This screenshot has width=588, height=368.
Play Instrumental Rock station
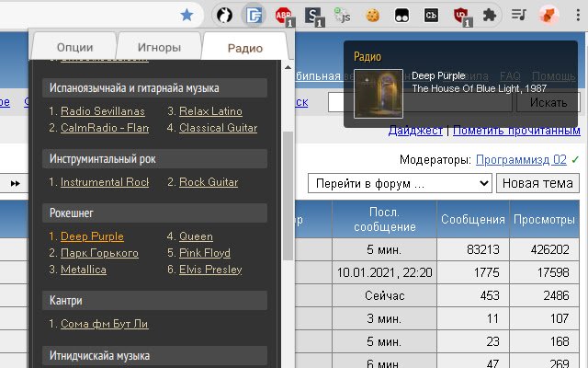(105, 182)
